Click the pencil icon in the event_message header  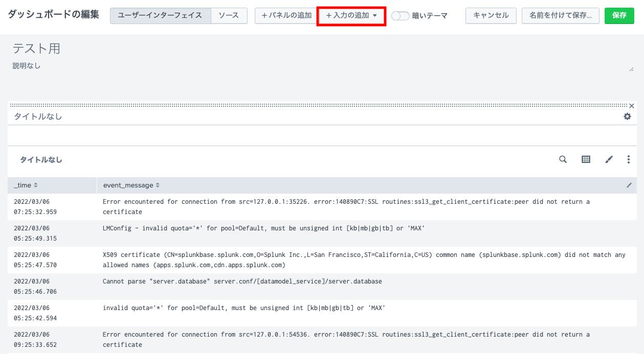pyautogui.click(x=629, y=185)
